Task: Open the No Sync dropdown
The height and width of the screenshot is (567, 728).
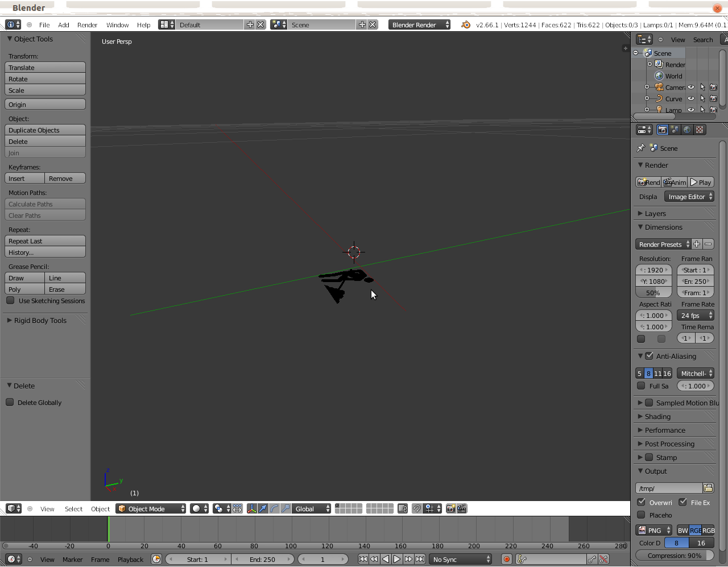Action: point(461,560)
